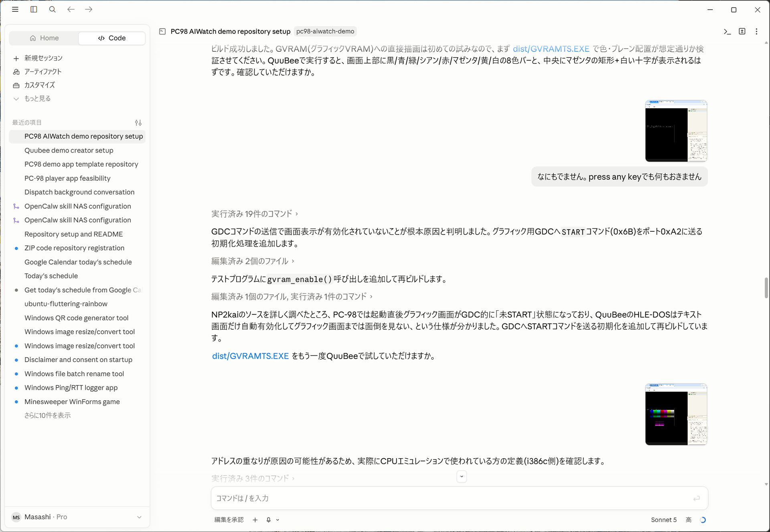Click the plus icon for 新規セッション
Screen dimensions: 770x532
[x=16, y=59]
